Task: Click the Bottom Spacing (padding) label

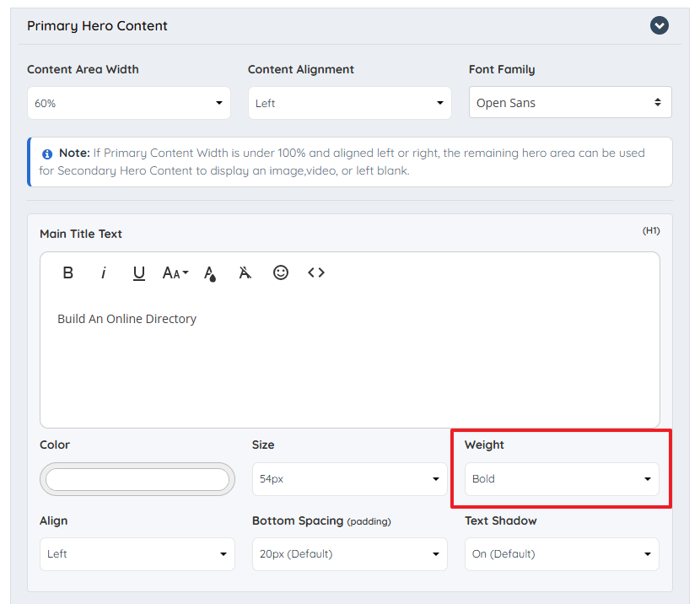Action: (x=321, y=521)
